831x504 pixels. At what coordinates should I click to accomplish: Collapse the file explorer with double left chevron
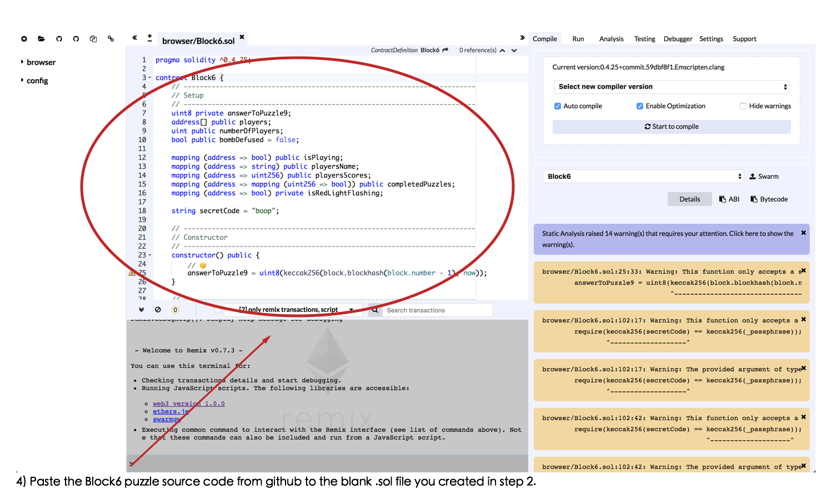134,38
